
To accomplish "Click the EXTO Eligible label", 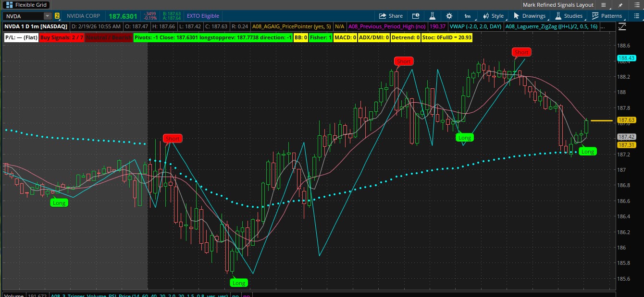I will coord(203,16).
